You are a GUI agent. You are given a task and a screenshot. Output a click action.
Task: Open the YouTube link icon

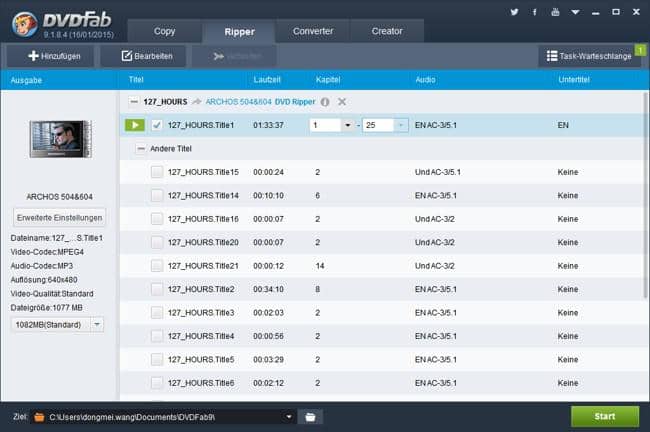coord(555,12)
